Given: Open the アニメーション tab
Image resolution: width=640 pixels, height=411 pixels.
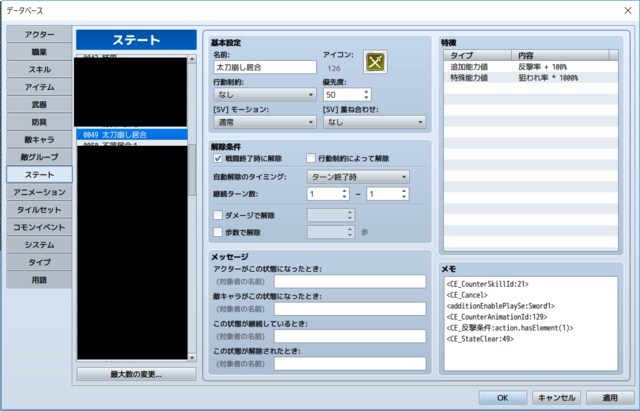Looking at the screenshot, I should 39,192.
